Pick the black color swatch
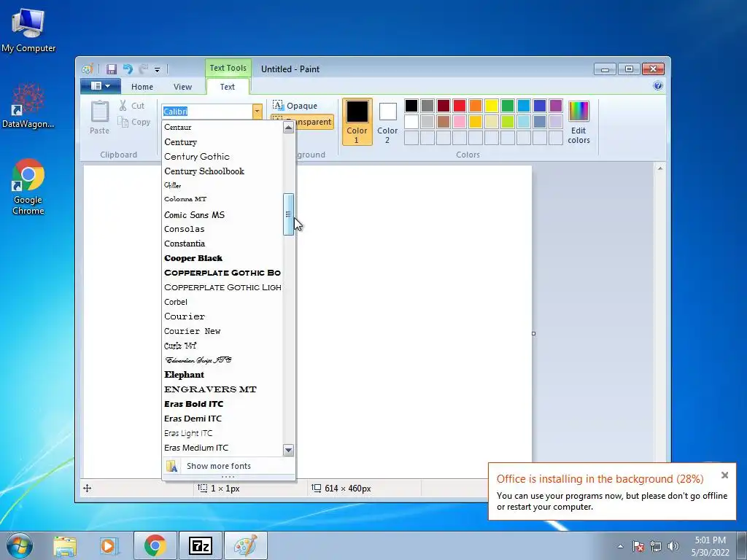 (x=411, y=106)
